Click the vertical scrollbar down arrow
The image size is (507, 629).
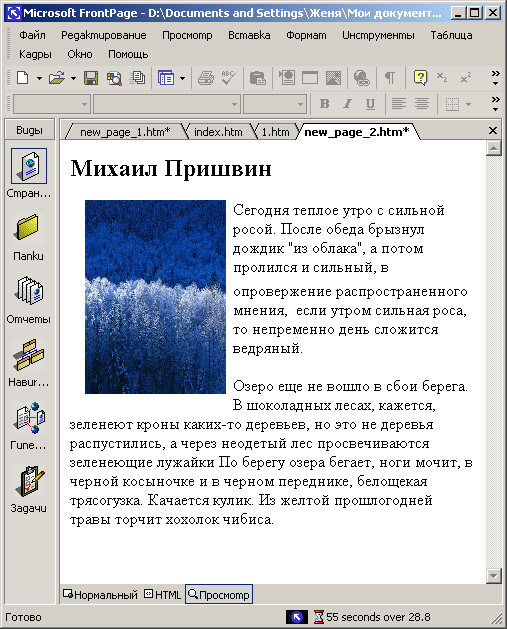coord(494,576)
